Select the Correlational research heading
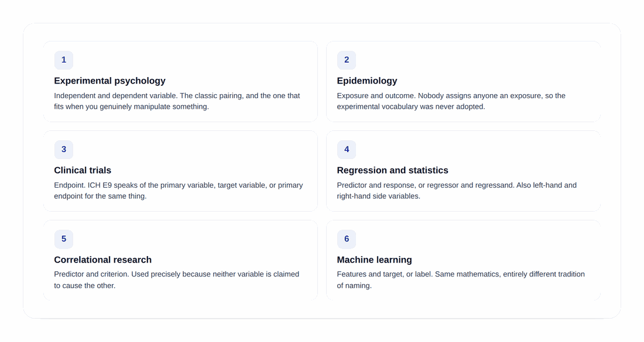 [x=102, y=260]
